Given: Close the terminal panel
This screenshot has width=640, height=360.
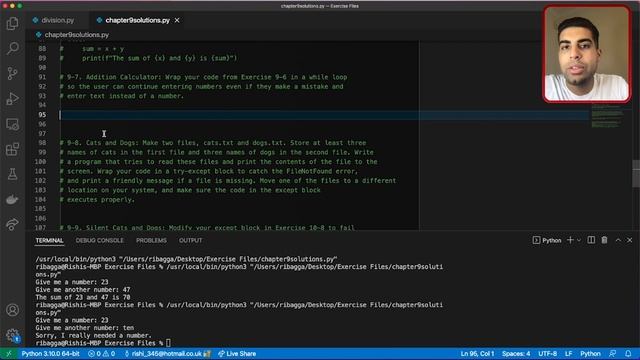Looking at the screenshot, I should coord(630,240).
